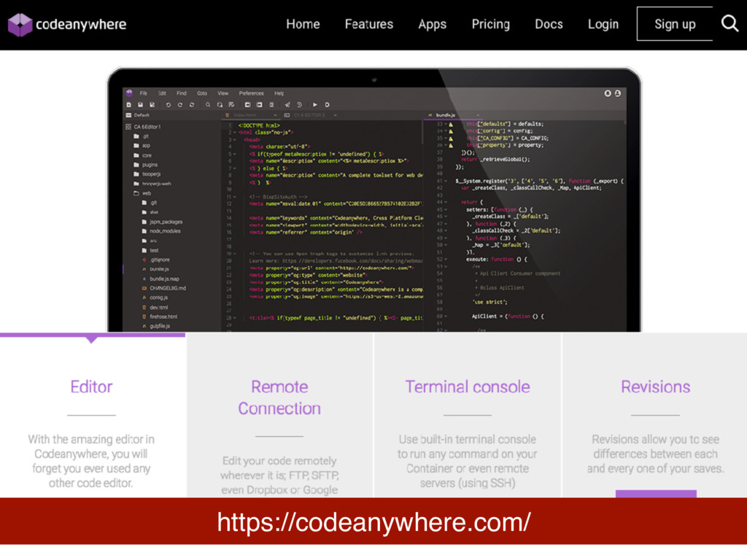
Task: Open the Preferences menu in editor
Action: [252, 93]
